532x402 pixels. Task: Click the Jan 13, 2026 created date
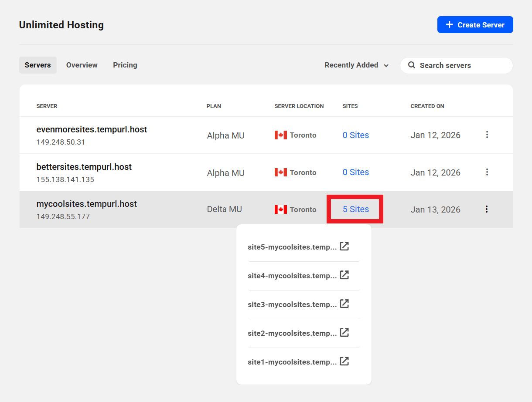click(436, 209)
